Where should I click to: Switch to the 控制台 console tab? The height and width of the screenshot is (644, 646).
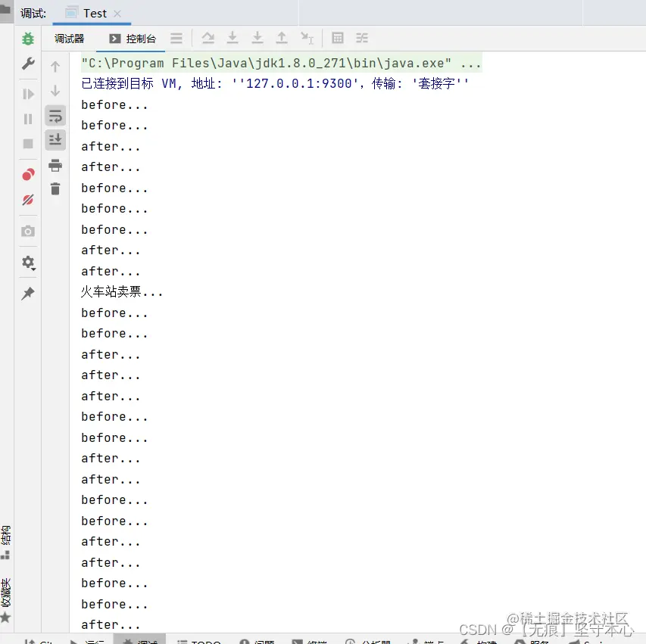[133, 39]
